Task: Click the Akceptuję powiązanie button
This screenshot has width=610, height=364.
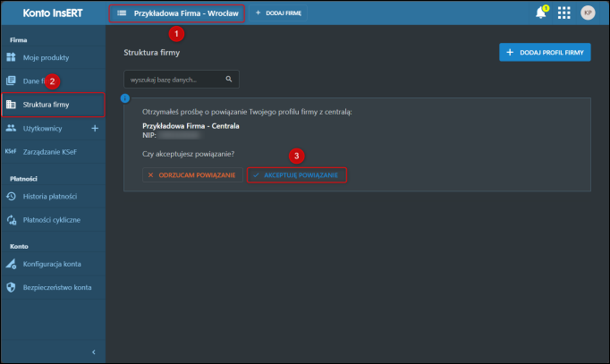Action: [x=296, y=174]
